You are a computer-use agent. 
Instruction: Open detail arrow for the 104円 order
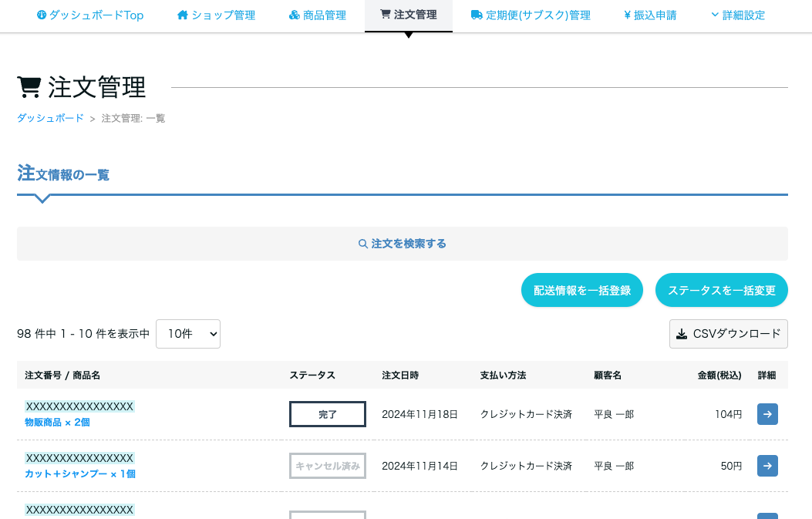767,414
